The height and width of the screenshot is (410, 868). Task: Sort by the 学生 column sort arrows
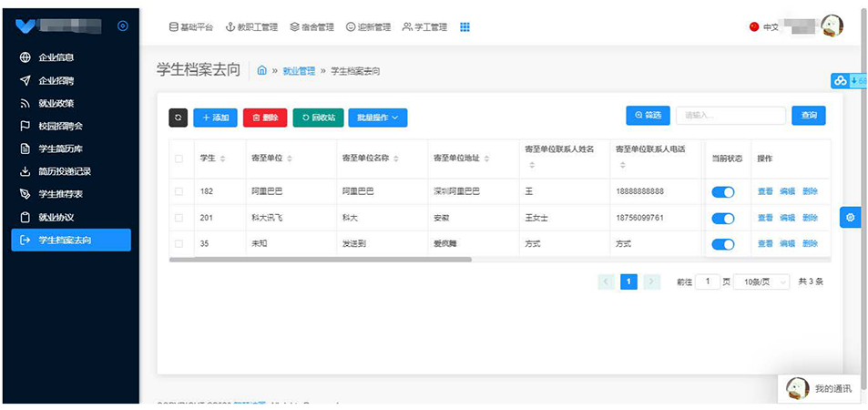(x=222, y=159)
